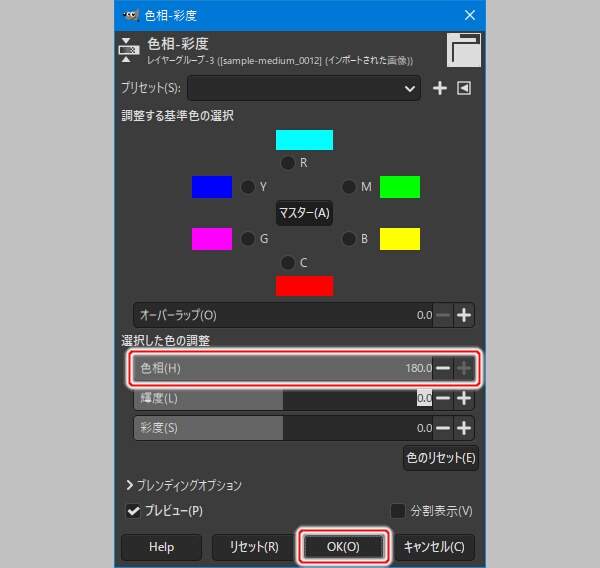Open the preset management menu icon
The width and height of the screenshot is (600, 568).
coord(464,88)
